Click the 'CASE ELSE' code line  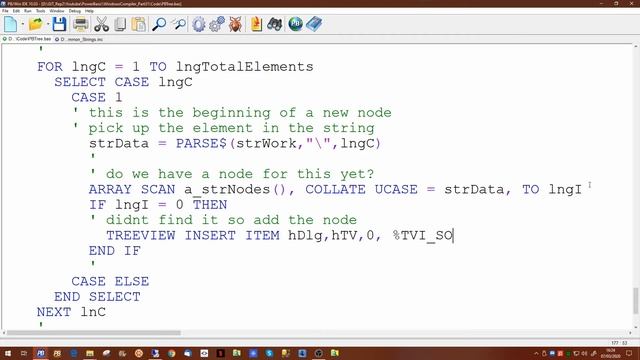[110, 281]
